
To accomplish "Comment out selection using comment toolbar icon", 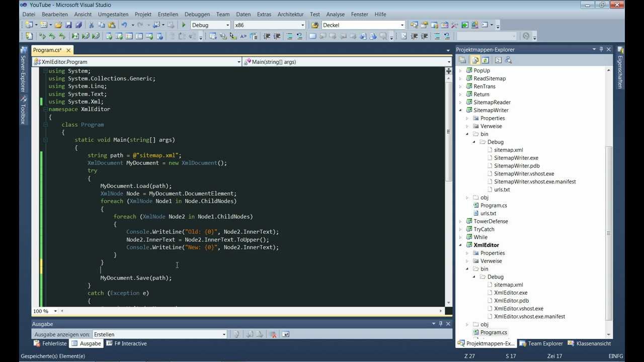I will click(290, 36).
